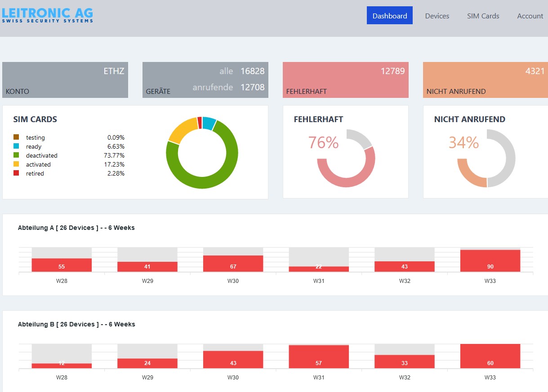Open the GERÄTE devices summary tile

pyautogui.click(x=205, y=80)
